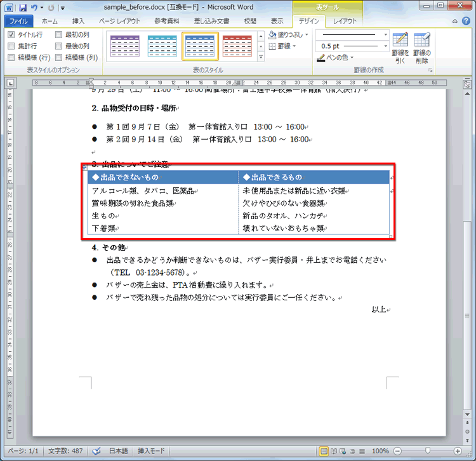This screenshot has height=461, width=476.
Task: Enable the 縞模様 (行) checkbox
Action: coord(11,57)
